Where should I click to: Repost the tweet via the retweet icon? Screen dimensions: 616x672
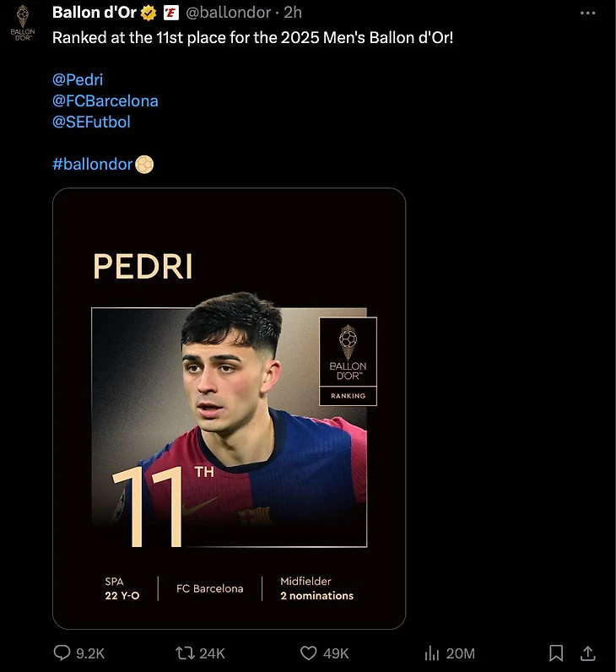(x=185, y=653)
